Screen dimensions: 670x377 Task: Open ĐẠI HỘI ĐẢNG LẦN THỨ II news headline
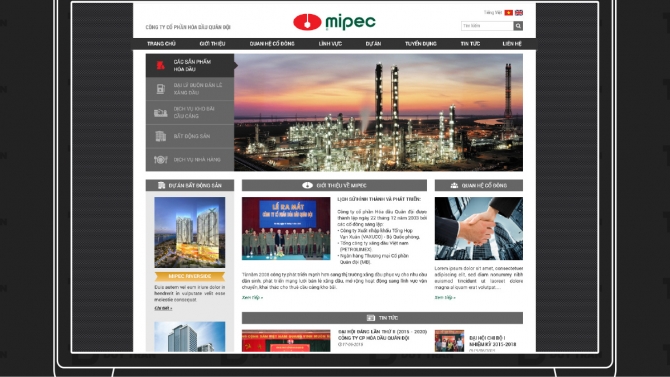(382, 335)
